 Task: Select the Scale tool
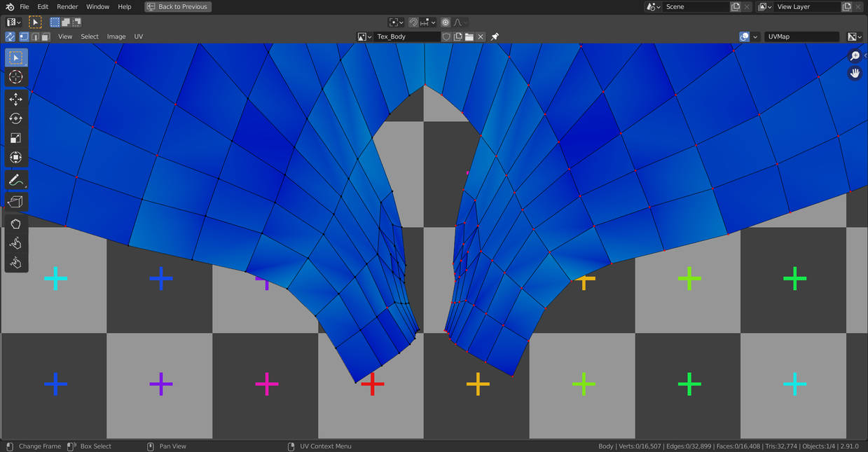point(15,138)
